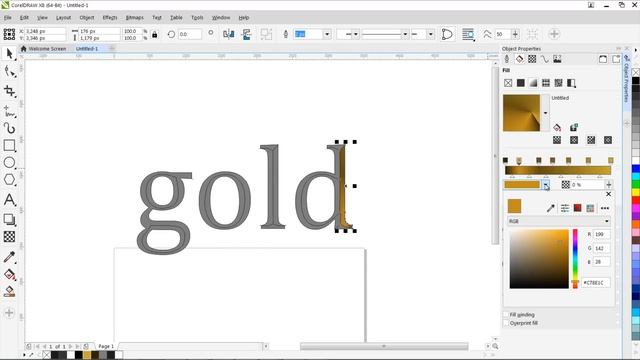
Task: Open the Curve section in Object Properties
Action: 544,59
